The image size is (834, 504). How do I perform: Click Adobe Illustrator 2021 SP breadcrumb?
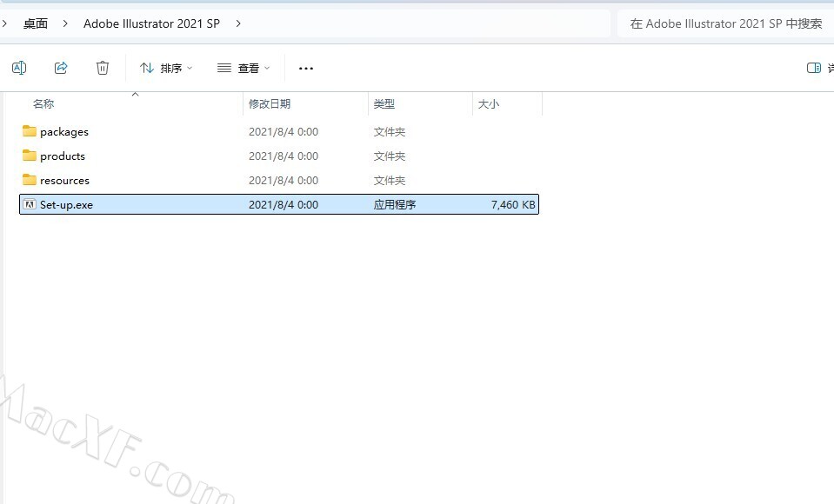[x=151, y=23]
